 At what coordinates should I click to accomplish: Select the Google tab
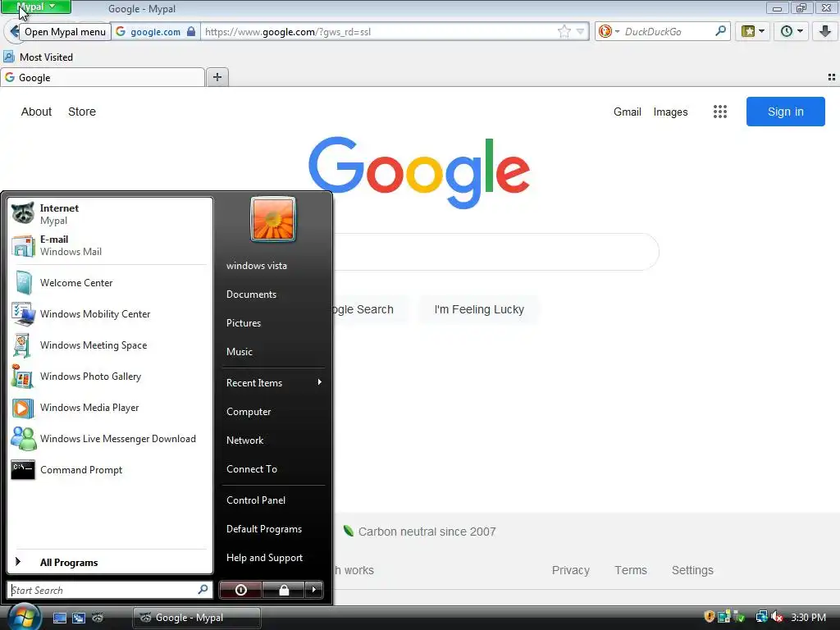point(103,78)
